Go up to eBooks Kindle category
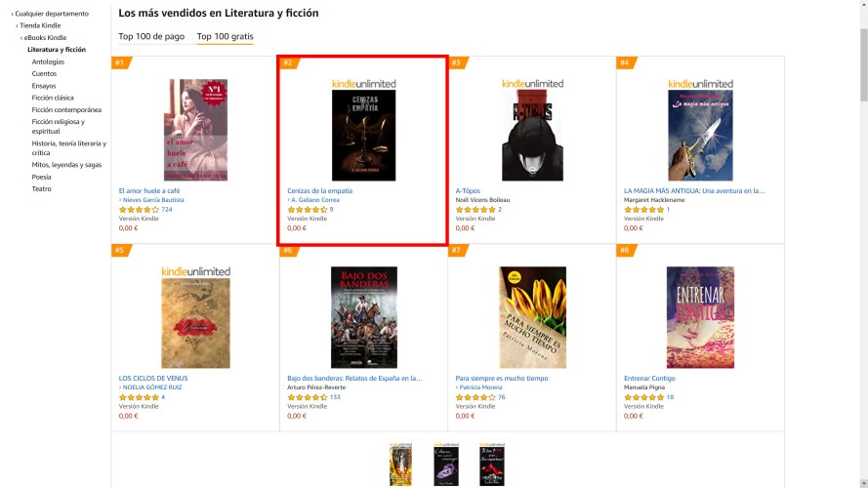Viewport: 868px width, 488px height. [x=46, y=37]
